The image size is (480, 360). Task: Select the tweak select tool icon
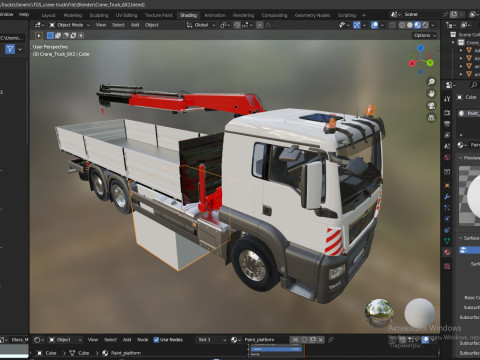[x=39, y=35]
